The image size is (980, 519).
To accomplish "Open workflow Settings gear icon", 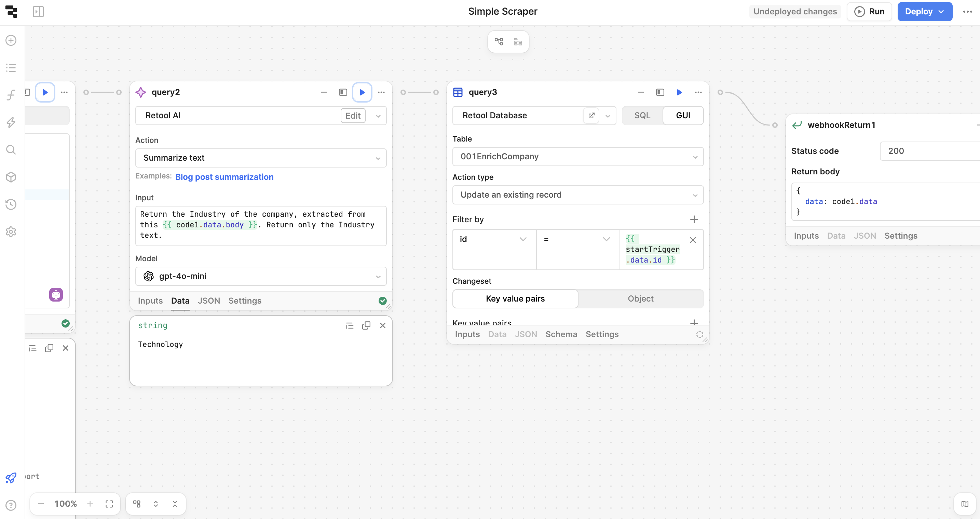I will click(x=11, y=232).
